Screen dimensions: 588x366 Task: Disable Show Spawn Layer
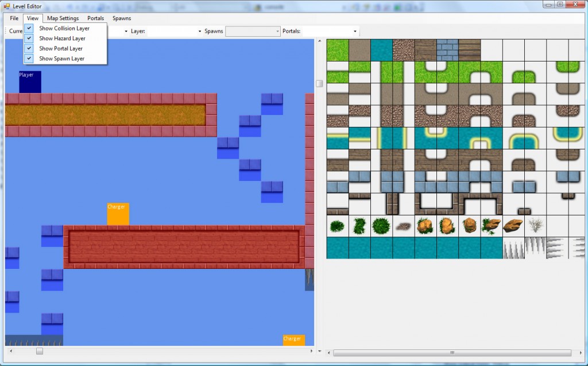(x=61, y=59)
